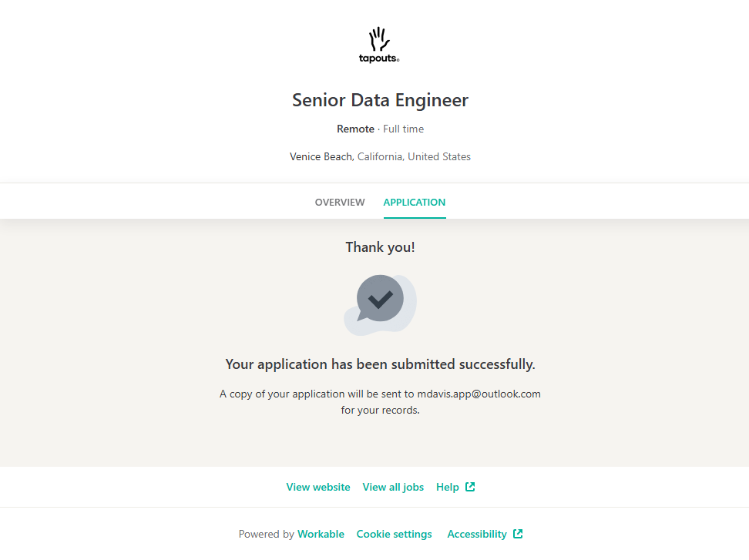Open the View all jobs link
The width and height of the screenshot is (749, 560).
click(393, 487)
